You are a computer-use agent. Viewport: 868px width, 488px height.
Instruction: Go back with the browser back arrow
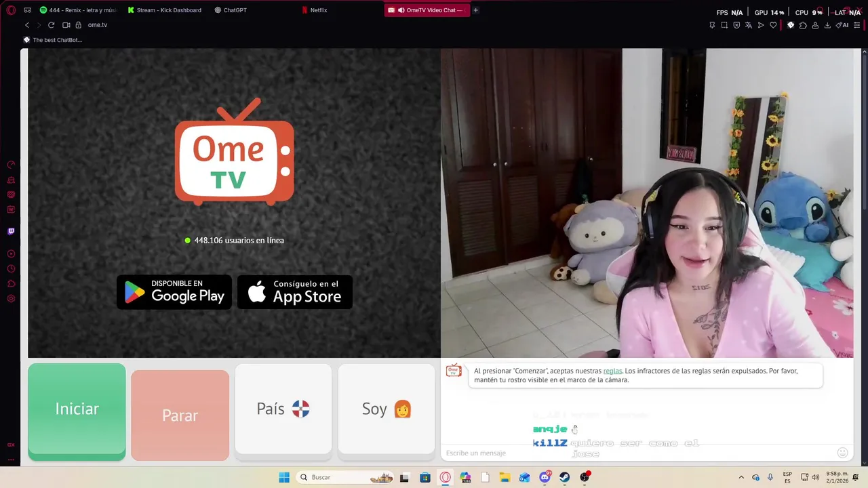tap(27, 25)
